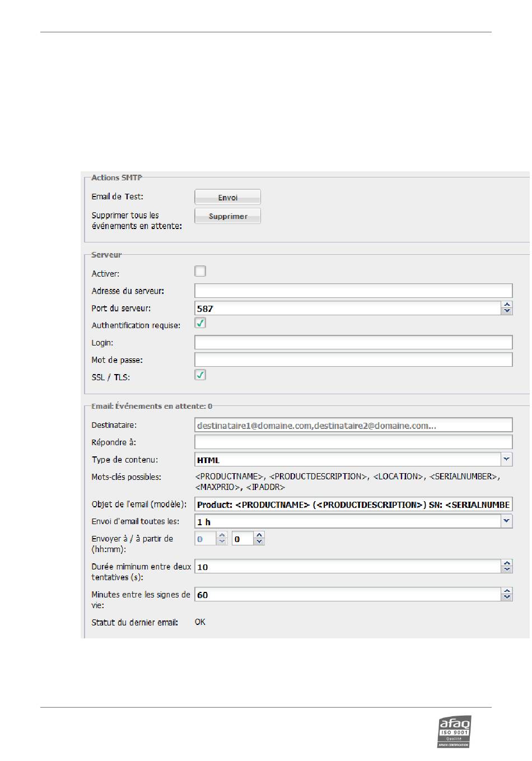Decrease Minutes entre les signes de vie
The image size is (532, 761).
click(x=507, y=597)
